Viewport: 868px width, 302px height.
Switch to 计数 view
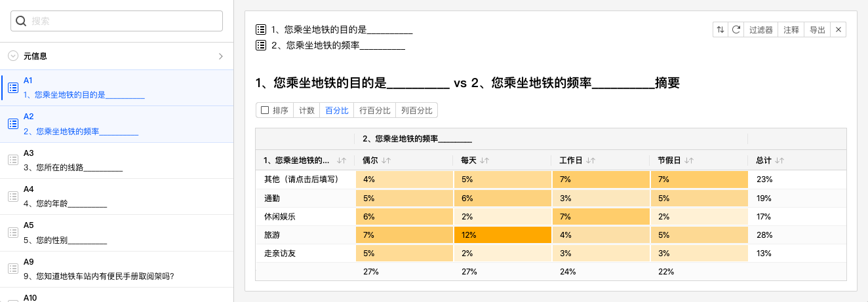click(x=307, y=111)
